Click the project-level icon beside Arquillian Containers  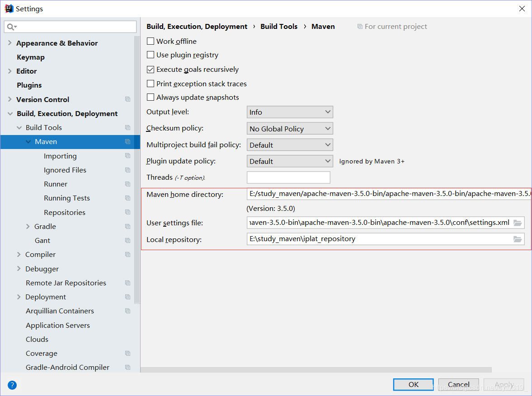(x=127, y=311)
